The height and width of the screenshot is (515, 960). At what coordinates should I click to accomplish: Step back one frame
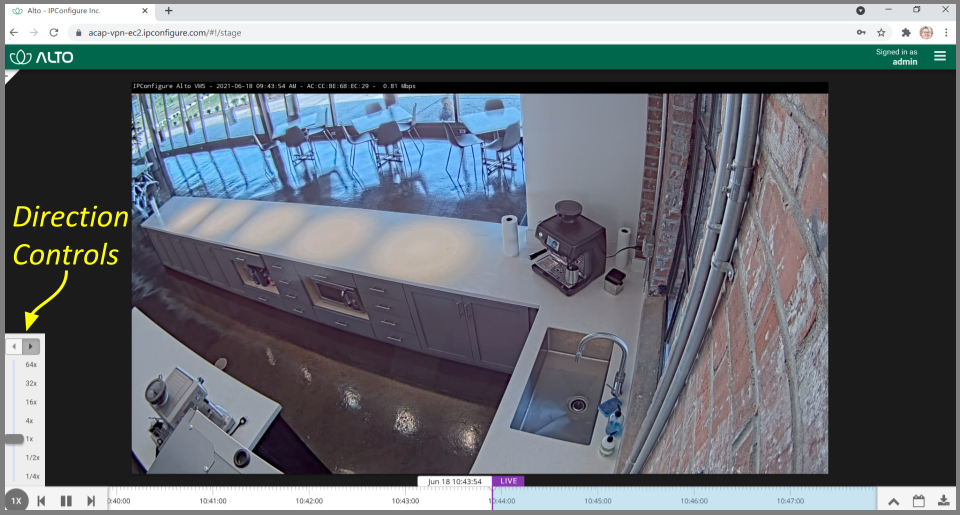pyautogui.click(x=41, y=501)
